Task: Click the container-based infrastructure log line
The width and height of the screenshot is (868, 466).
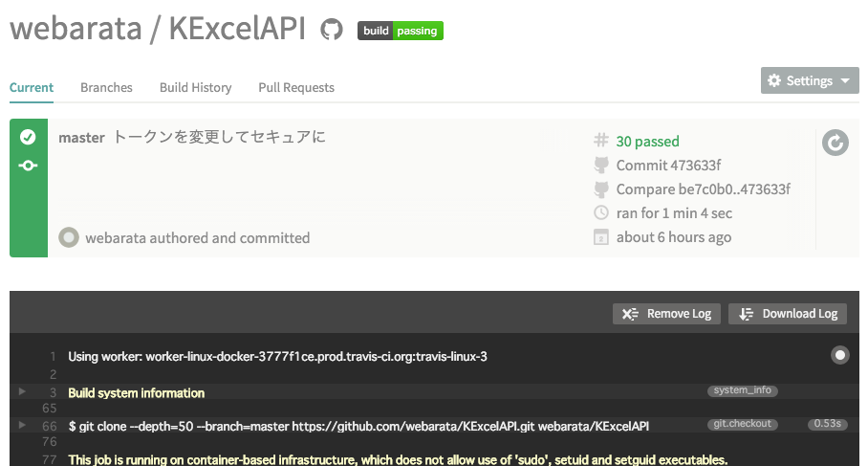Action: coord(398,459)
